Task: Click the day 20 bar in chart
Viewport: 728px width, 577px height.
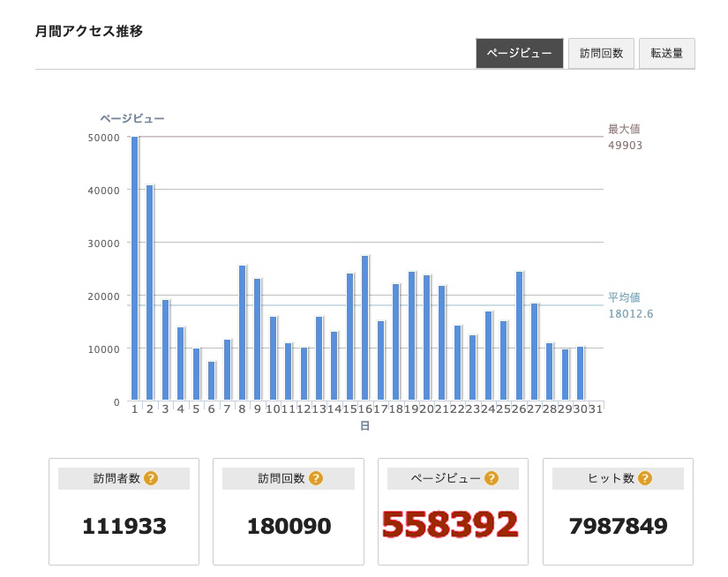Action: point(427,338)
